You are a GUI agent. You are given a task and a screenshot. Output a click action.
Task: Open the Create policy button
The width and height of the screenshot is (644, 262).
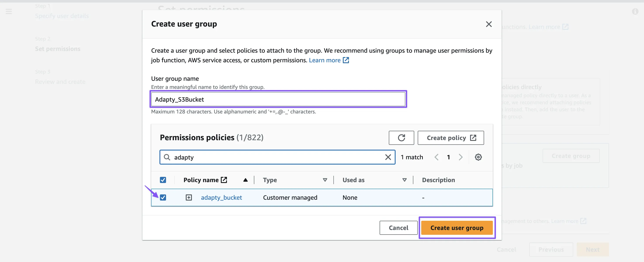pos(451,138)
